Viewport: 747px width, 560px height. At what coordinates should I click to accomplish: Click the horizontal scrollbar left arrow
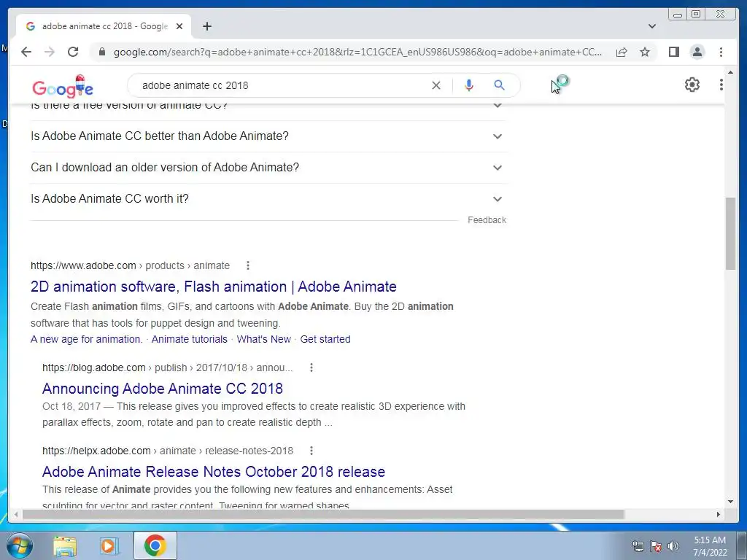(x=16, y=514)
